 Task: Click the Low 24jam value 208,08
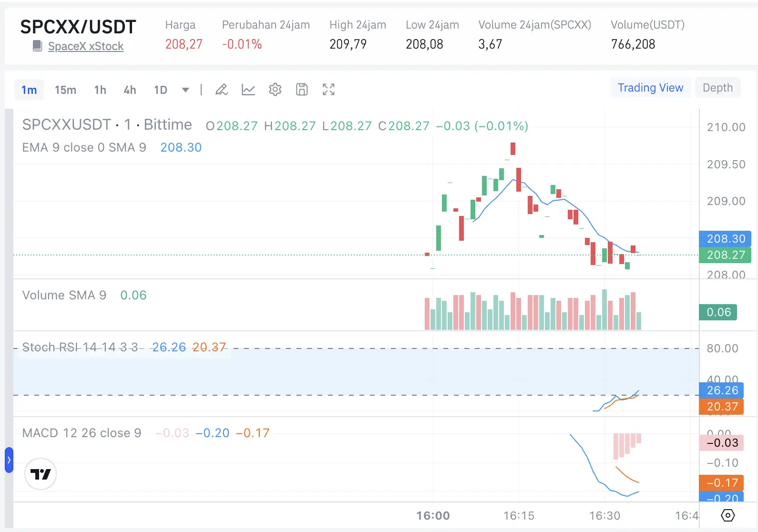pyautogui.click(x=424, y=44)
